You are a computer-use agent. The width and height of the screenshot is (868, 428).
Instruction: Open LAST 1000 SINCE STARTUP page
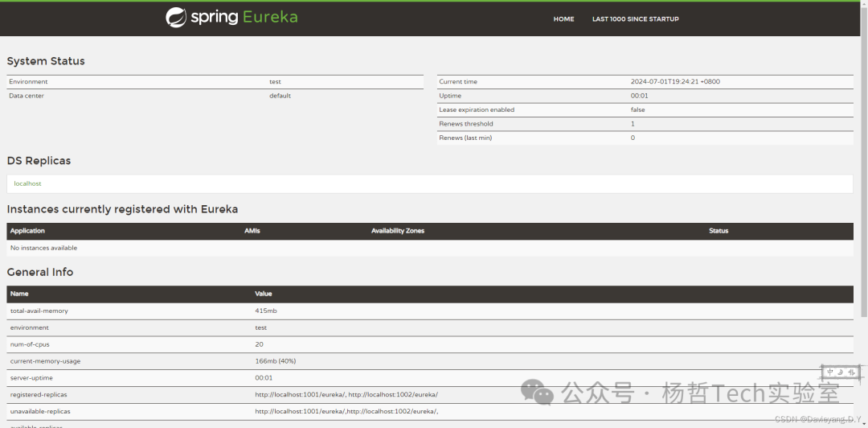[636, 19]
